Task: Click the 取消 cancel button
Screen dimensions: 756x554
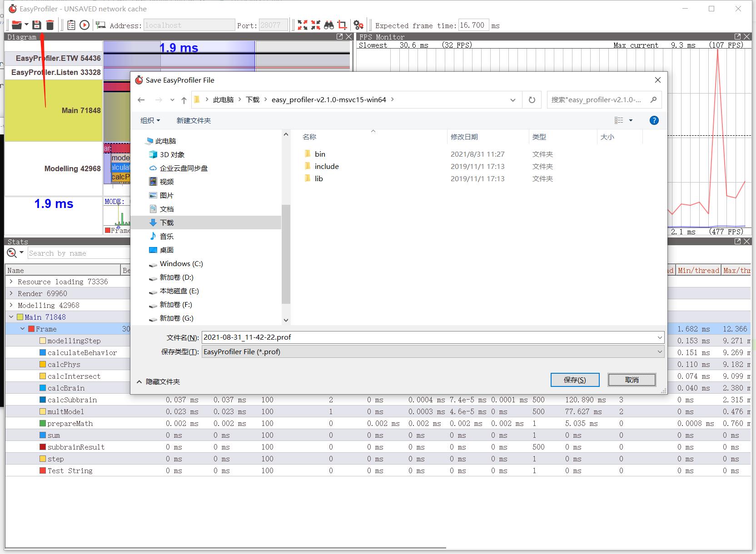Action: (632, 380)
